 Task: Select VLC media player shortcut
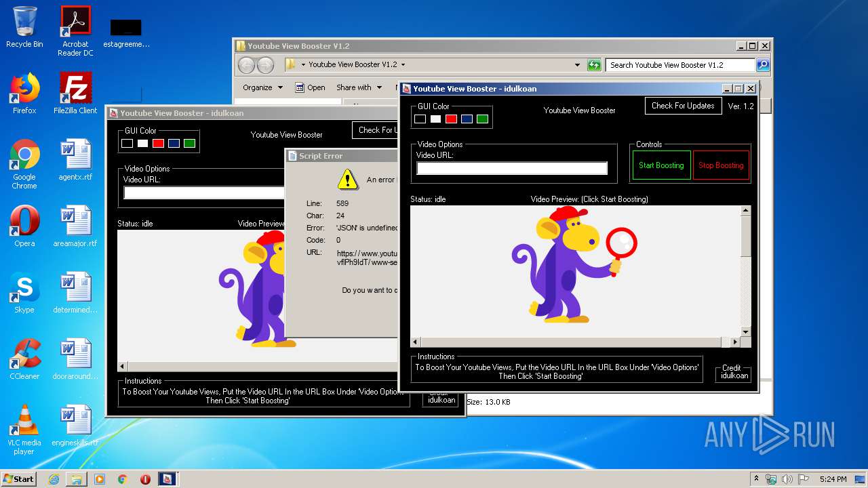tap(24, 430)
